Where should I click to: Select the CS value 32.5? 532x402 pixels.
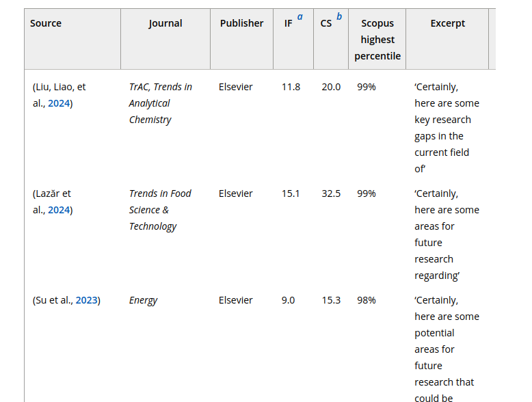point(331,193)
